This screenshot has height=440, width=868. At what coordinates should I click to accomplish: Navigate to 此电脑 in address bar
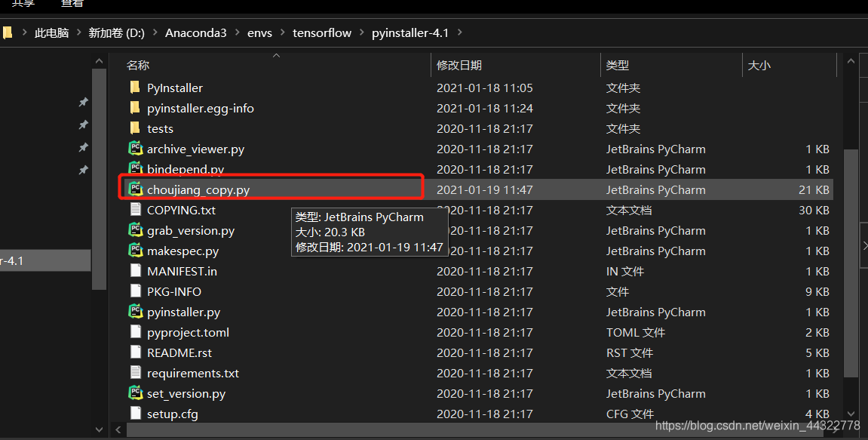tap(51, 32)
